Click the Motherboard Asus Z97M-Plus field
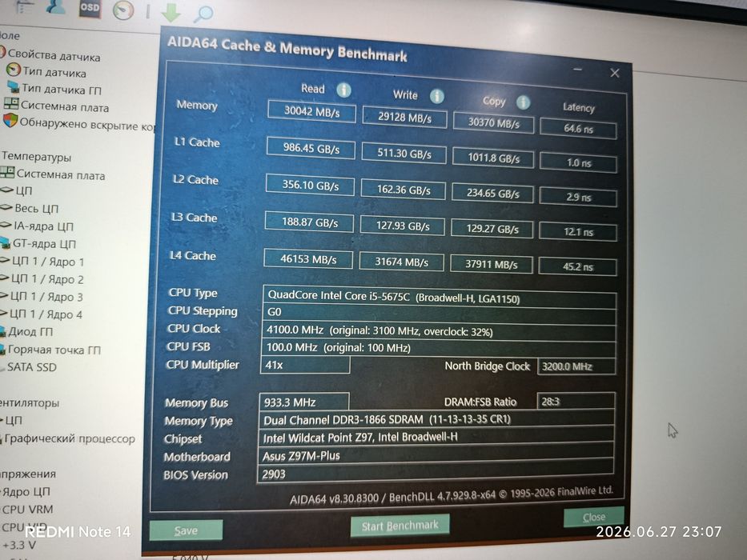This screenshot has height=560, width=747. click(436, 456)
